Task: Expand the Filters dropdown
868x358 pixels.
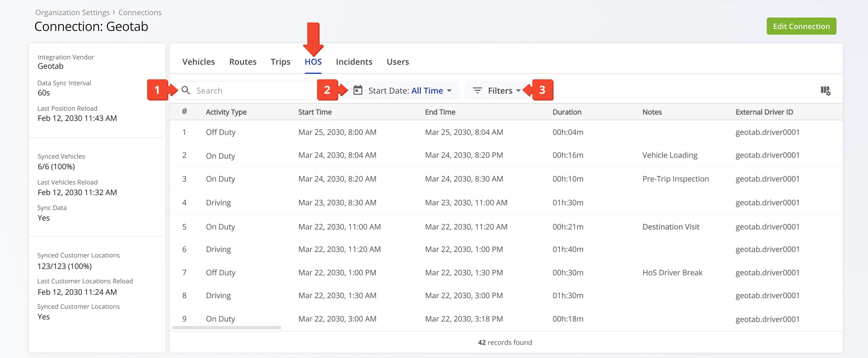Action: click(496, 90)
